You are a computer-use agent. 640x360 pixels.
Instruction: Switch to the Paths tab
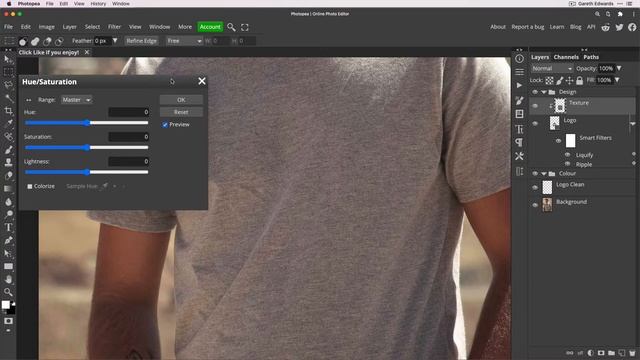591,57
